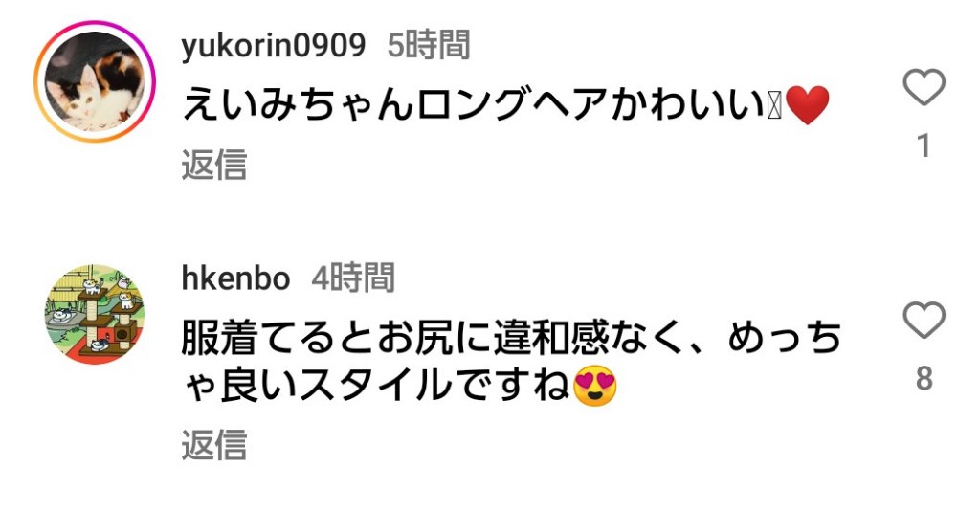Image resolution: width=980 pixels, height=512 pixels.
Task: Open the yukorin0909 username link
Action: 273,46
